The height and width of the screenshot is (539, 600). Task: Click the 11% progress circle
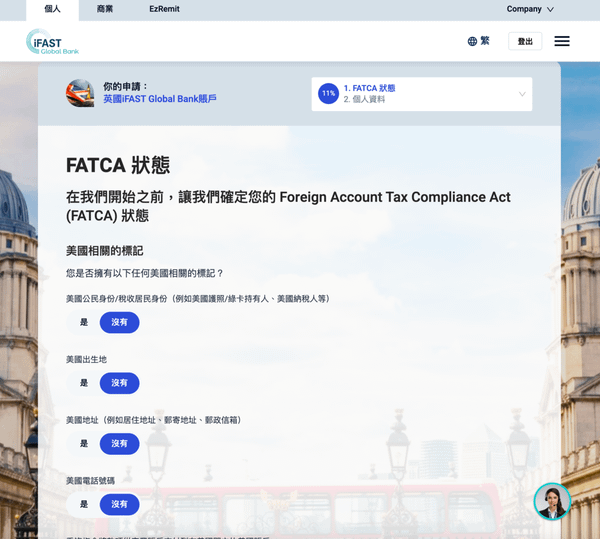click(x=328, y=93)
